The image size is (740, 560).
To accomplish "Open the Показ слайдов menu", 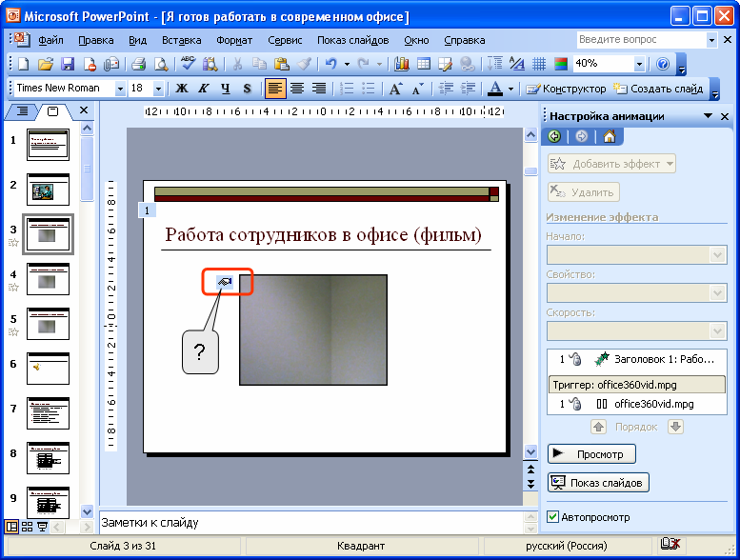I will tap(353, 40).
